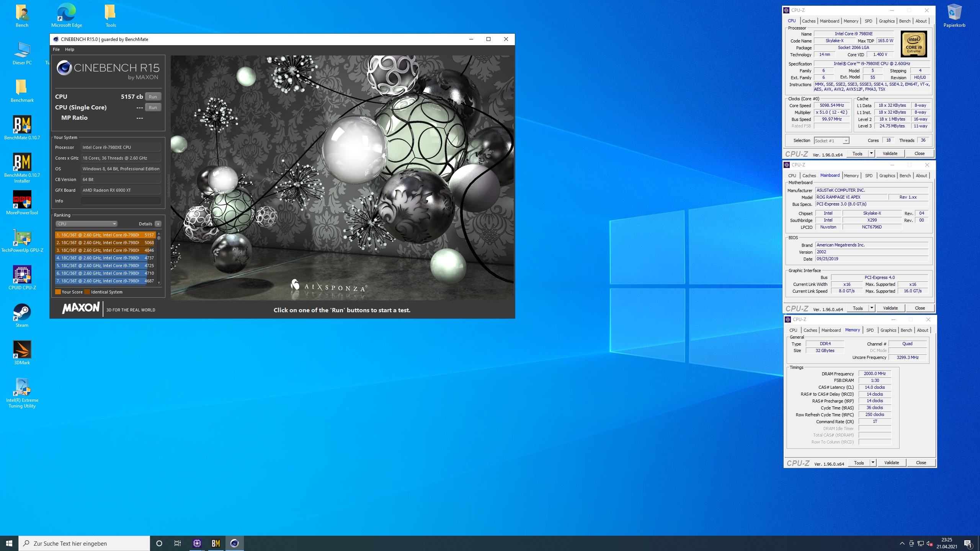
Task: Click Validate in top CPU-Z window
Action: pyautogui.click(x=890, y=153)
